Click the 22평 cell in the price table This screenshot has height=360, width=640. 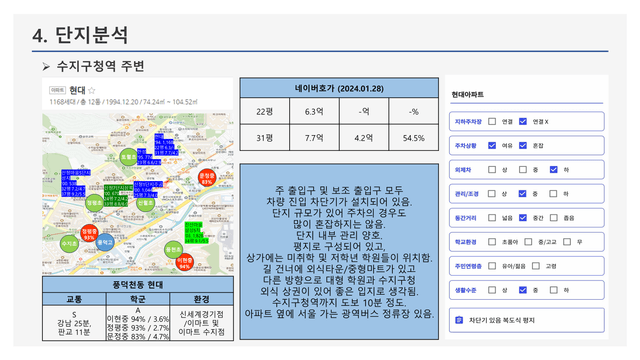pyautogui.click(x=265, y=111)
